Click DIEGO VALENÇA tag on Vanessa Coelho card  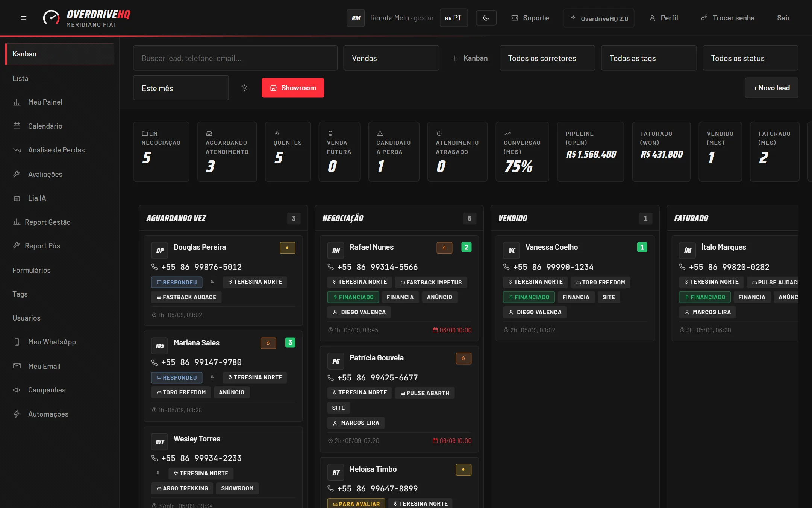click(x=535, y=312)
